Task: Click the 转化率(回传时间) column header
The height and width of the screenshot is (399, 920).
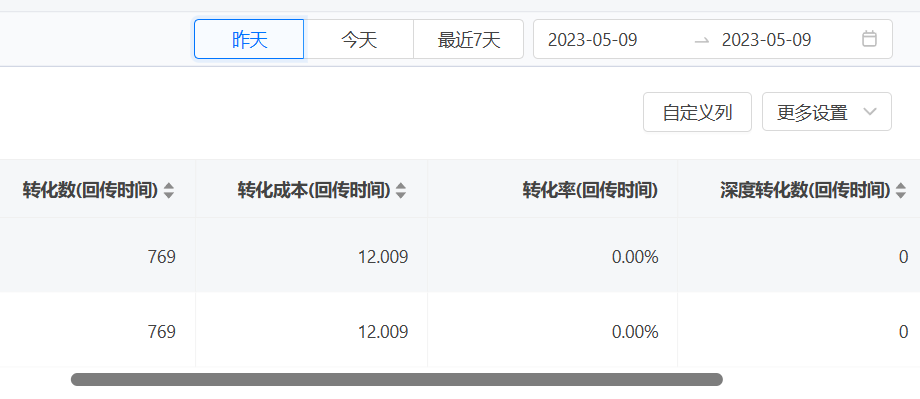Action: 590,190
